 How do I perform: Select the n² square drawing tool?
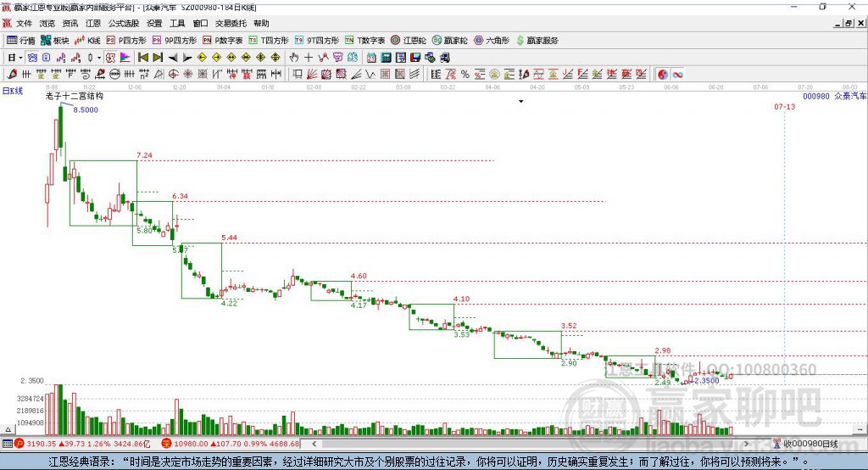coord(144,75)
